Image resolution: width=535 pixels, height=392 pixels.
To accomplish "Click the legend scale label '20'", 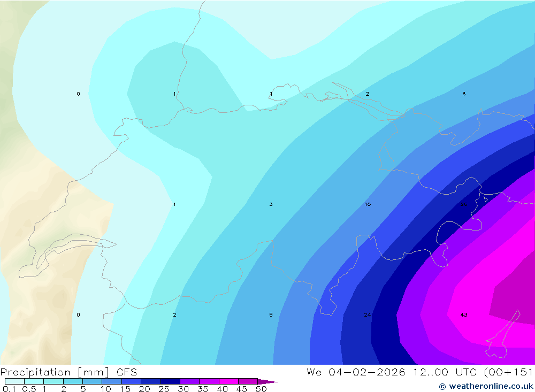I will (x=144, y=389).
